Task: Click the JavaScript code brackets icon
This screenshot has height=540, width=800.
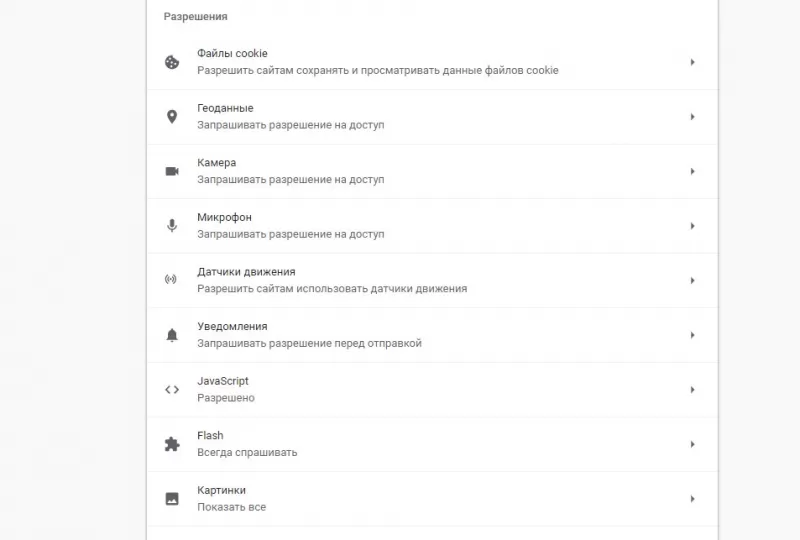Action: pyautogui.click(x=171, y=389)
